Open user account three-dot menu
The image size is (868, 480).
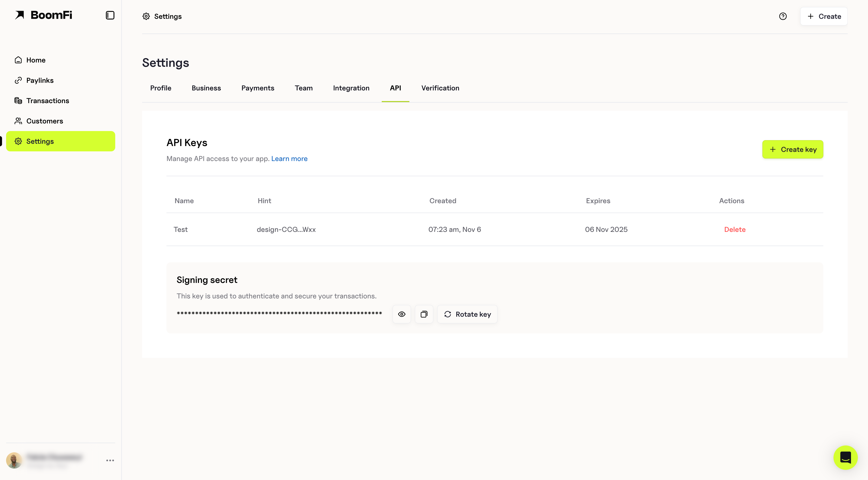click(x=110, y=460)
